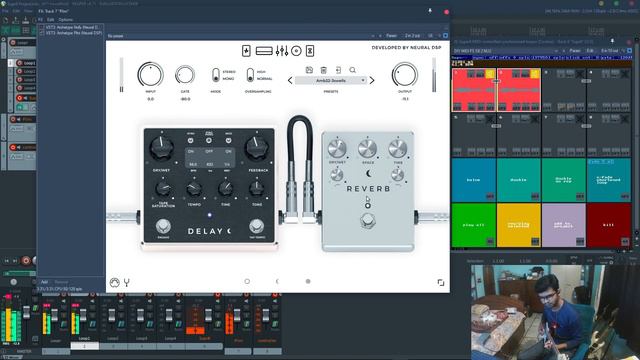Click the save preset floppy icon
The width and height of the screenshot is (640, 360).
[309, 70]
